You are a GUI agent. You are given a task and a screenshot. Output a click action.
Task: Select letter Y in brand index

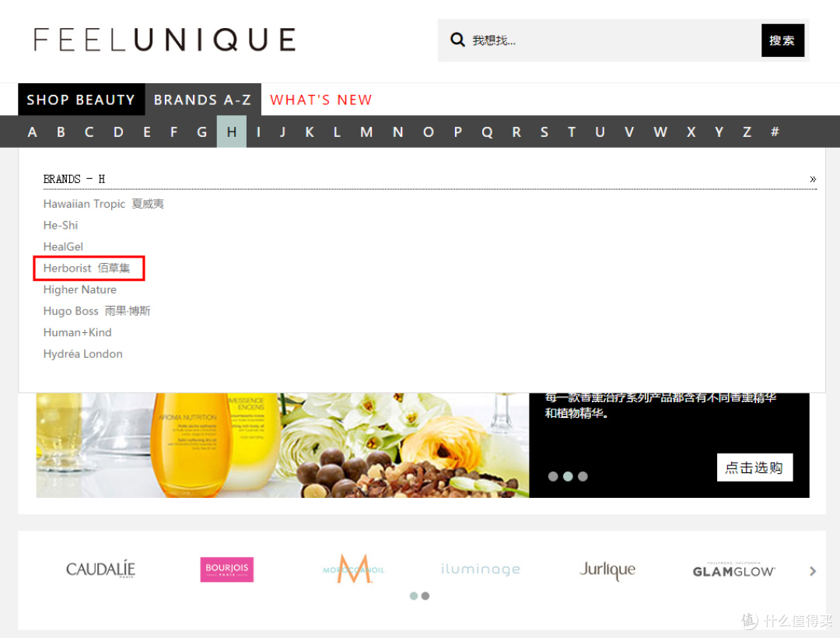point(719,131)
